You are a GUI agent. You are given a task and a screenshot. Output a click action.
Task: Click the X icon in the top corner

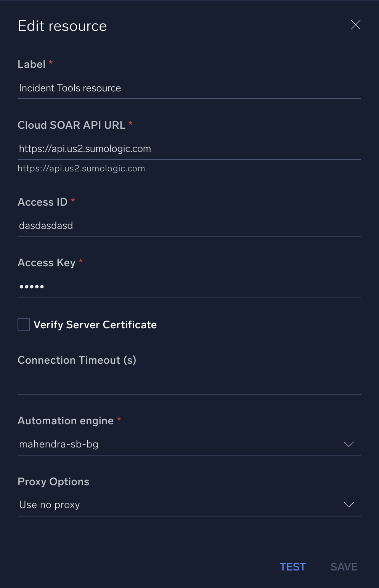click(x=355, y=25)
